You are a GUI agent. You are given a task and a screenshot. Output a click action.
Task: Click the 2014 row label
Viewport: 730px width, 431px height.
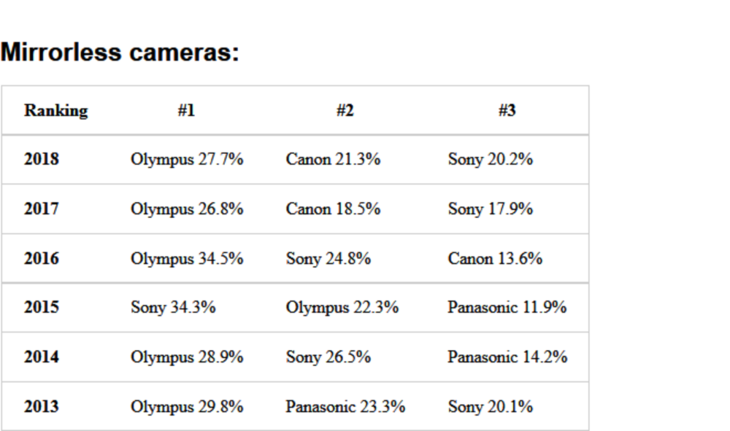tap(41, 357)
